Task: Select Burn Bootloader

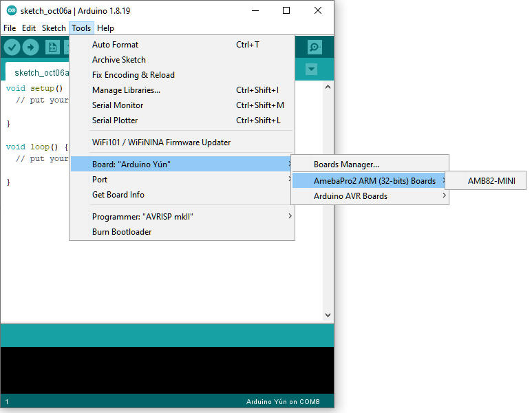Action: click(x=122, y=232)
